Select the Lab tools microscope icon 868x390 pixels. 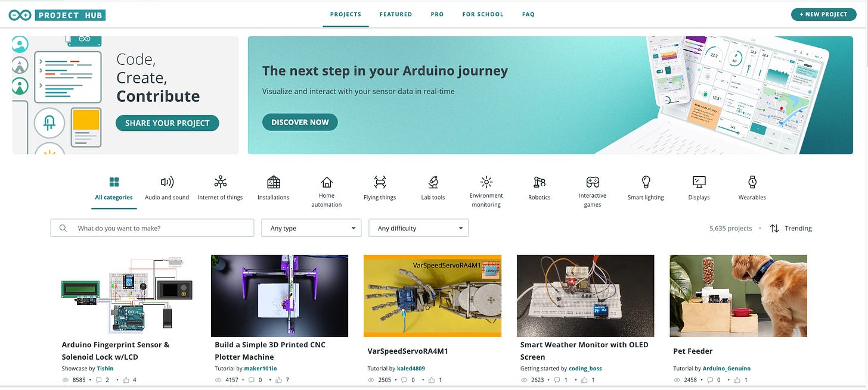[x=433, y=182]
